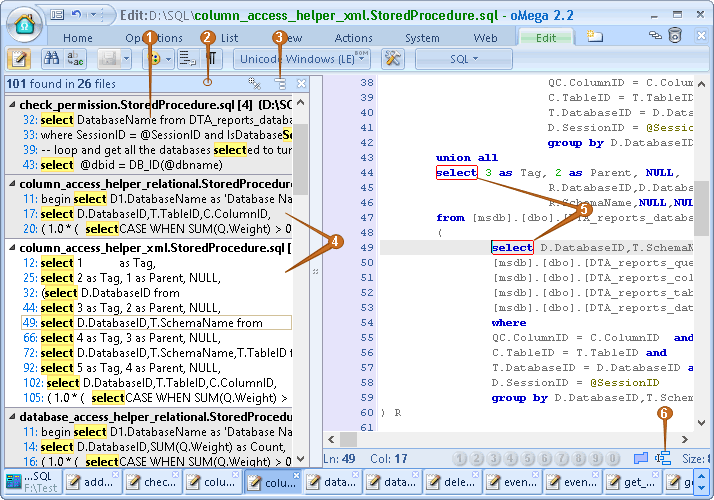
Task: Click the quick access layout icon in title bar
Action: 57,15
